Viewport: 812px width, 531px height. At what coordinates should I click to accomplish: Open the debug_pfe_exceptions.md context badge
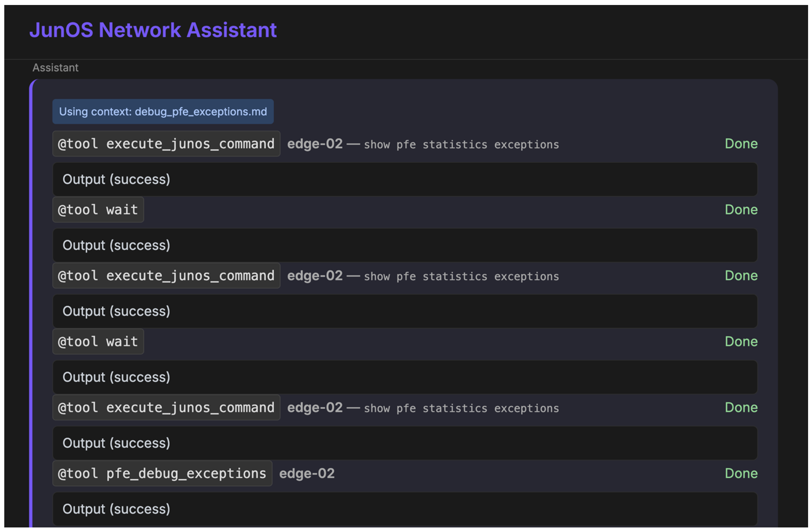[163, 112]
